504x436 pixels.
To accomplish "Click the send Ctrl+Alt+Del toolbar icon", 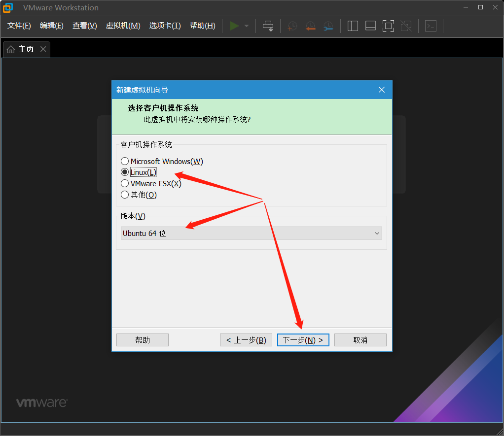I will (268, 26).
